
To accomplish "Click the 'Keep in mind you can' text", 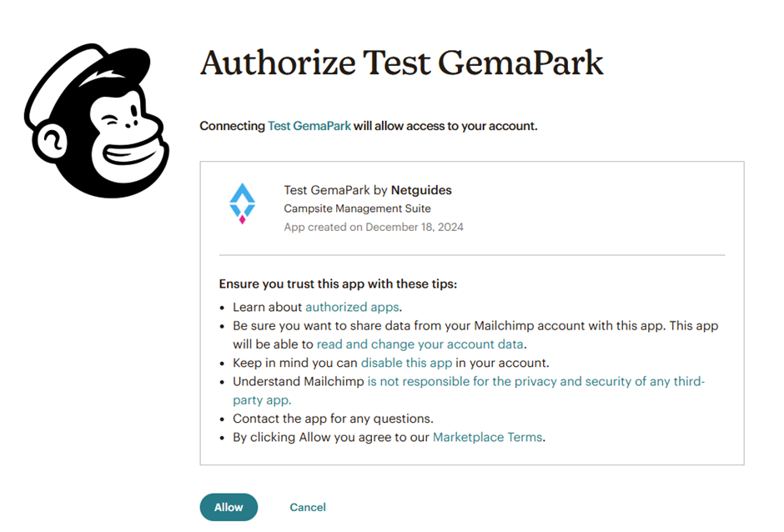I will click(x=295, y=363).
